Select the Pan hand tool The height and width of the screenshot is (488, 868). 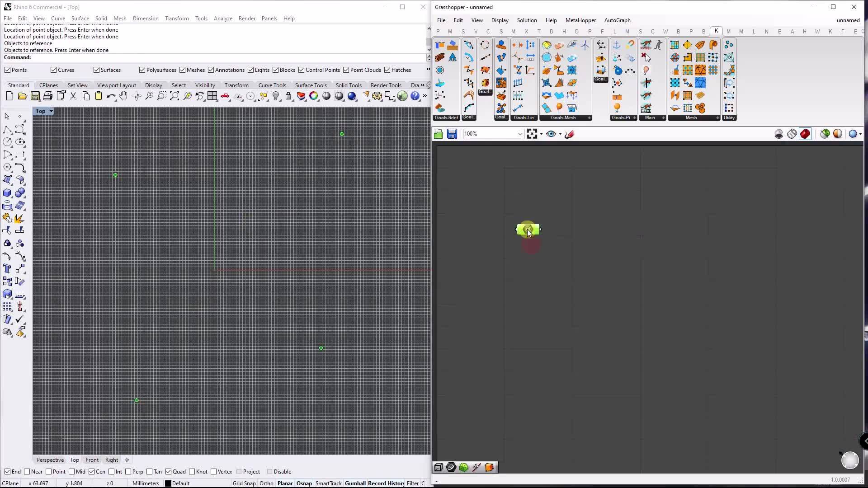(x=123, y=96)
